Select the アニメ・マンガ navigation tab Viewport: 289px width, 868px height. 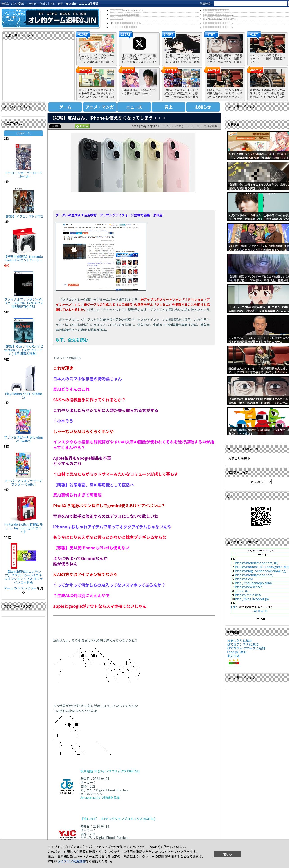pos(99,107)
